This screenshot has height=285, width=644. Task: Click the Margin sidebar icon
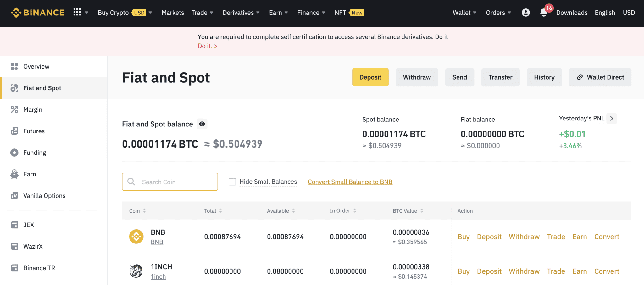pyautogui.click(x=14, y=109)
